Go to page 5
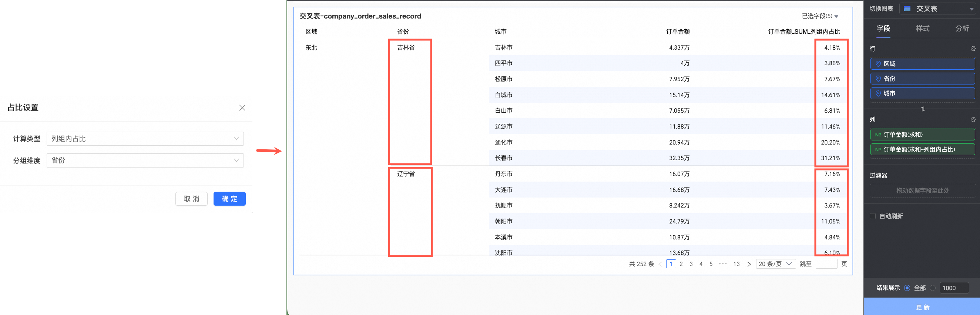Screen dimensions: 980x315 pyautogui.click(x=711, y=264)
